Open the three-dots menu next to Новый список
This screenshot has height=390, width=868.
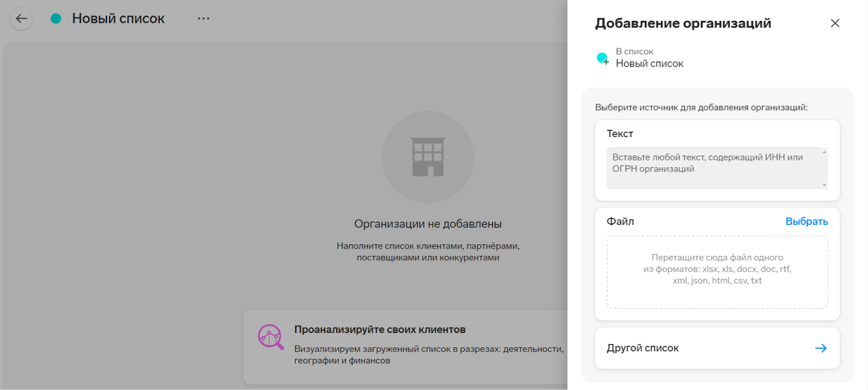pyautogui.click(x=203, y=18)
